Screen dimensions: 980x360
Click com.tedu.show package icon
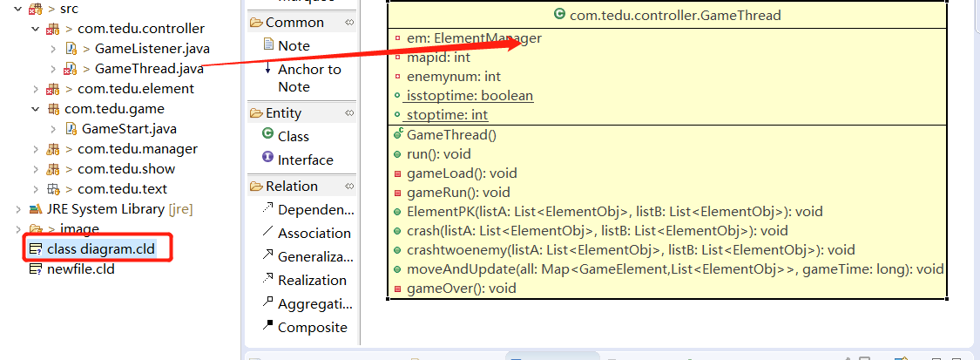pos(53,169)
